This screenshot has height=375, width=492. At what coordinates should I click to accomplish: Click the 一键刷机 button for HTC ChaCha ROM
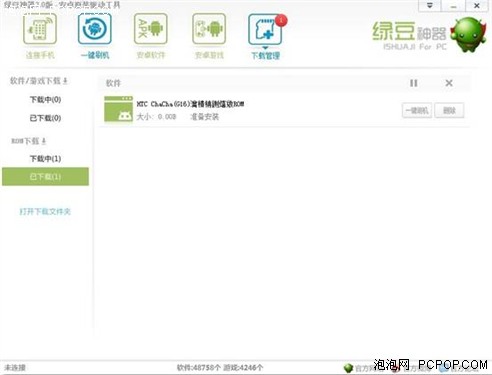pyautogui.click(x=417, y=110)
